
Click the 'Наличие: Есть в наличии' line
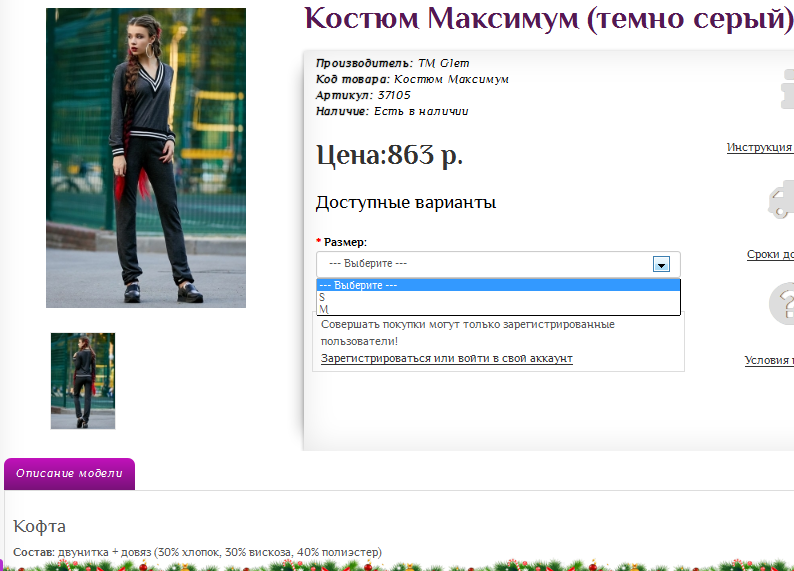[x=392, y=111]
